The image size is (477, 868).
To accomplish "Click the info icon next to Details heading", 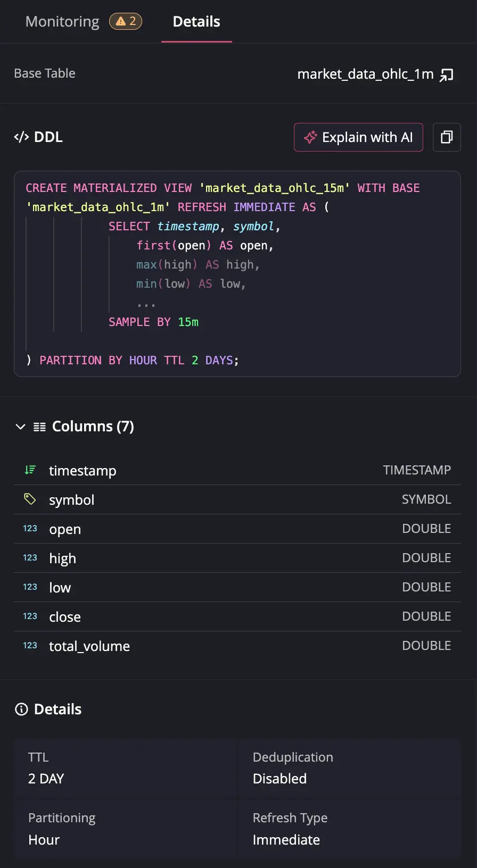I will (x=20, y=708).
